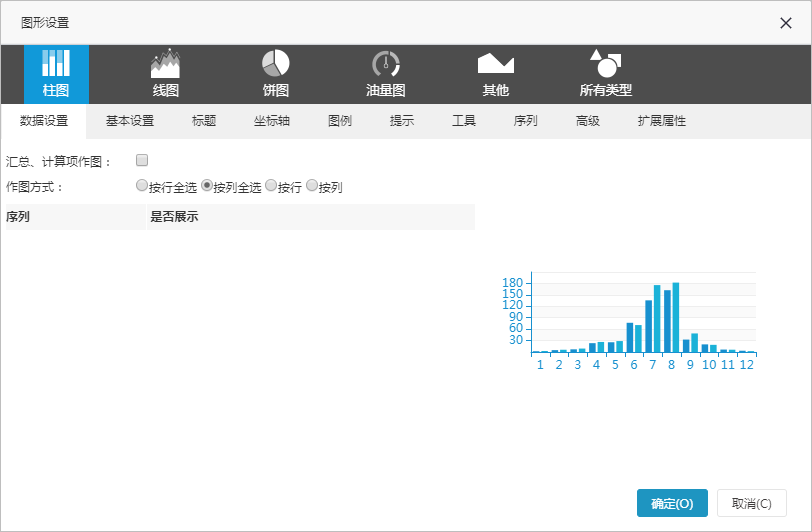Switch to the 数据设置 tab
Screen dimensions: 812x532
click(x=44, y=121)
